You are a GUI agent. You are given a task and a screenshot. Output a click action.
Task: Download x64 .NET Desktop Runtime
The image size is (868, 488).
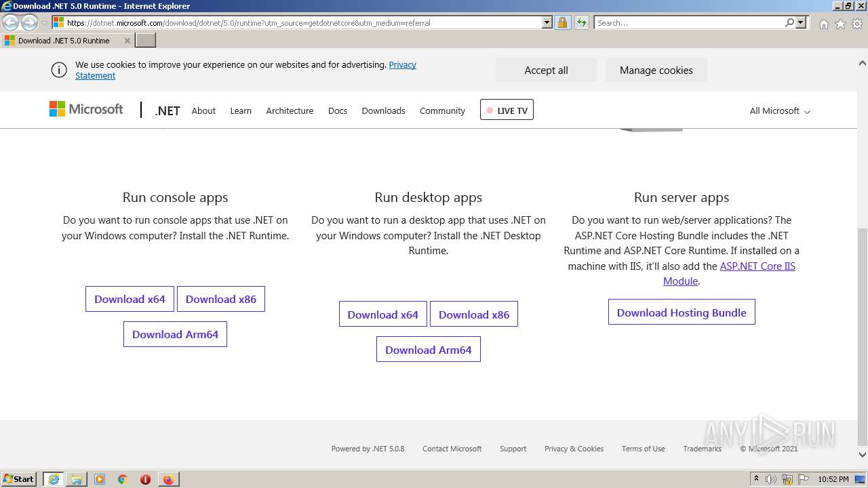(383, 314)
